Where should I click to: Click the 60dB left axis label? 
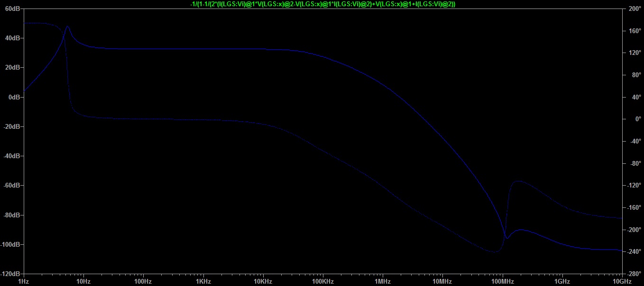point(12,9)
